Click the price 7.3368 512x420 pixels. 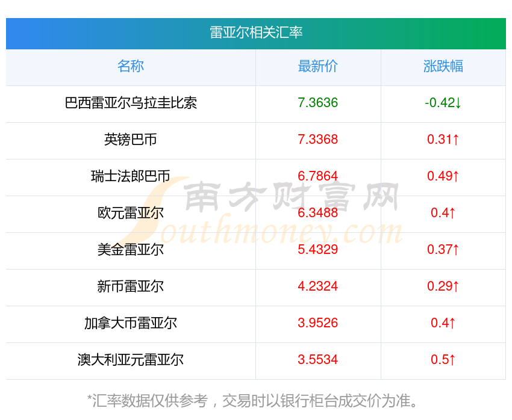pyautogui.click(x=317, y=140)
